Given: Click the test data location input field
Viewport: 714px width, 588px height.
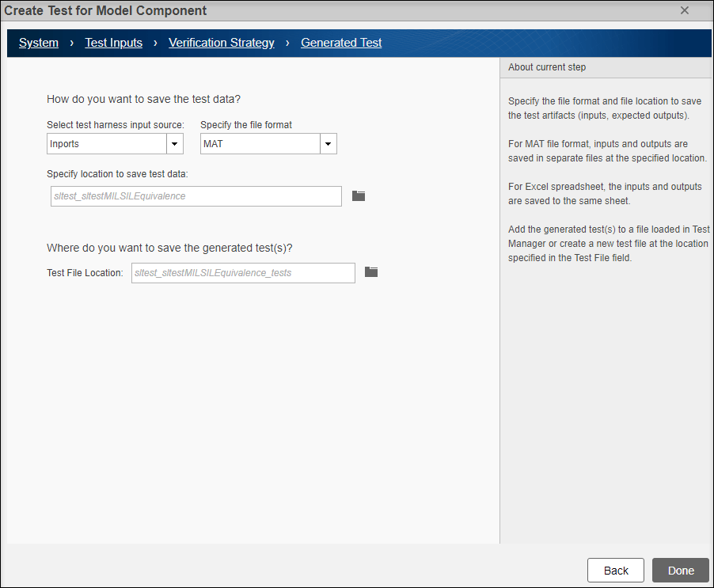Looking at the screenshot, I should (196, 195).
